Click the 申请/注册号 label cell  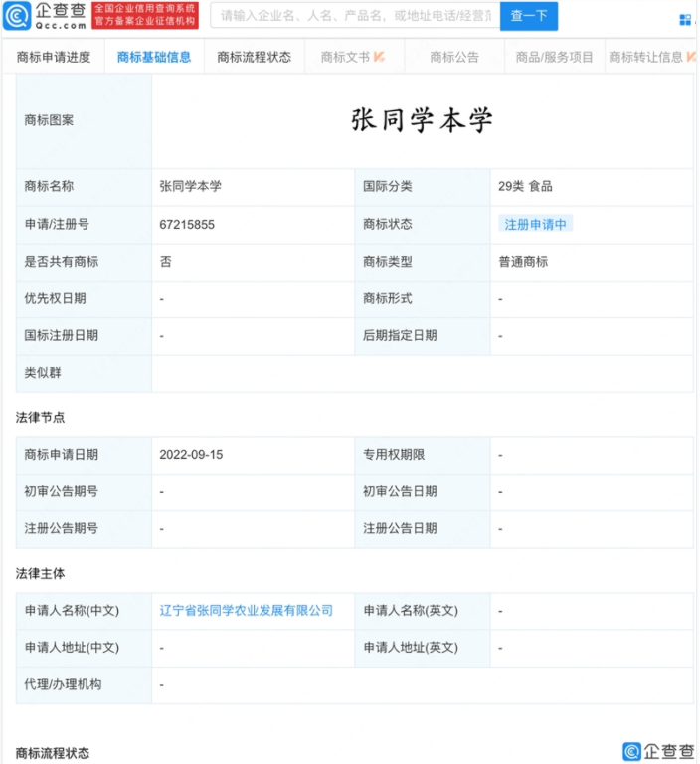point(84,225)
